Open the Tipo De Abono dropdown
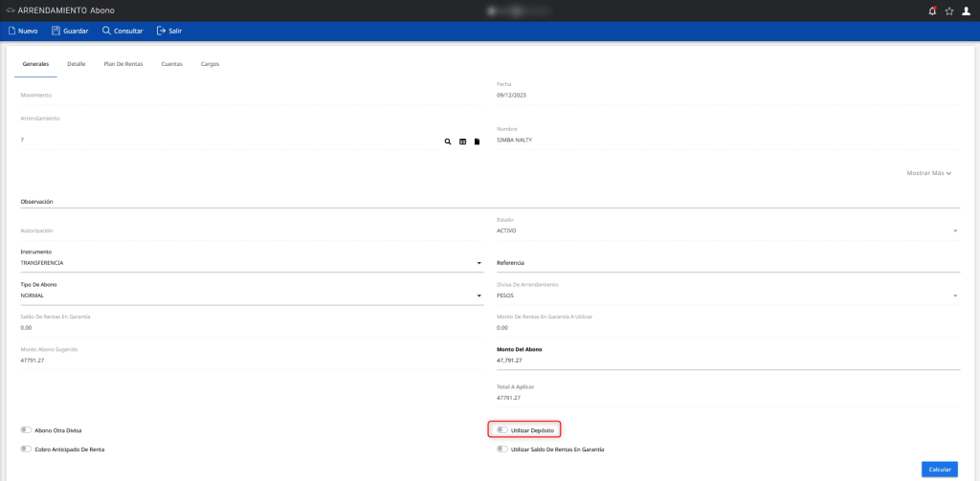Image resolution: width=980 pixels, height=481 pixels. [x=251, y=295]
